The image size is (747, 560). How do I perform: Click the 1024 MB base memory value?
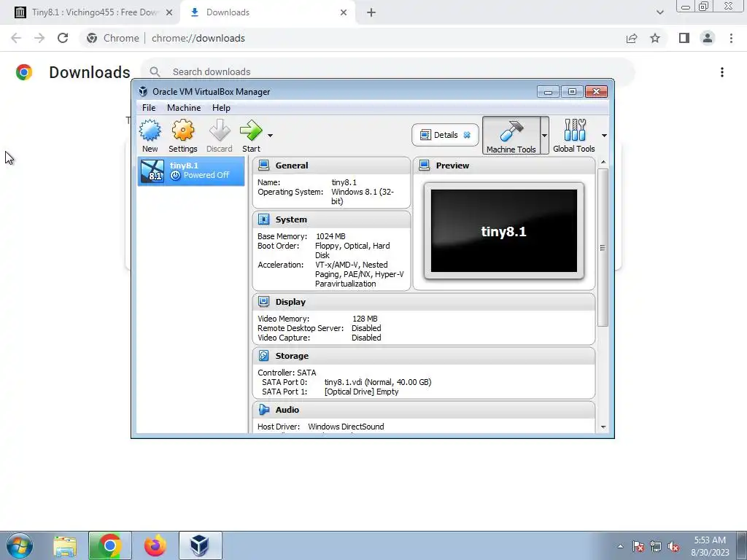(330, 236)
